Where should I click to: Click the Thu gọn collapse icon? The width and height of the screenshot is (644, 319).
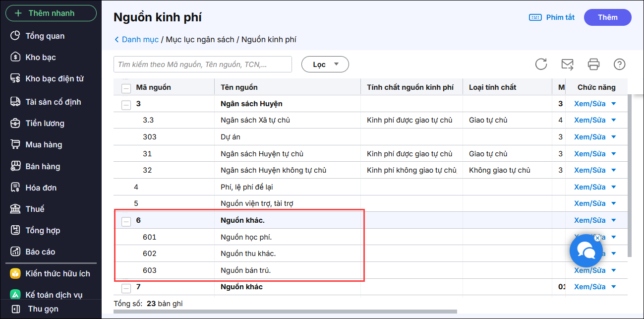tap(16, 309)
